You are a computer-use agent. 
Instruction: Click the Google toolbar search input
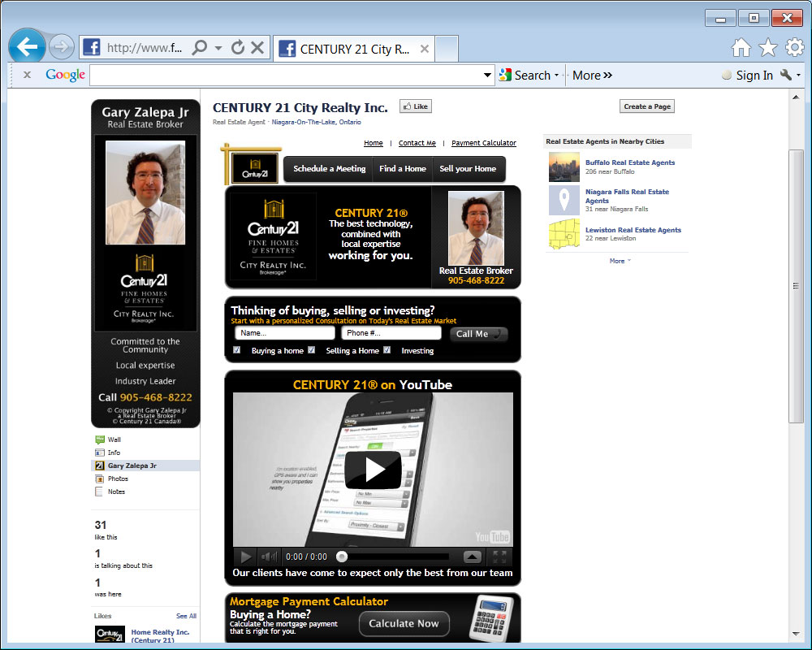pyautogui.click(x=286, y=76)
